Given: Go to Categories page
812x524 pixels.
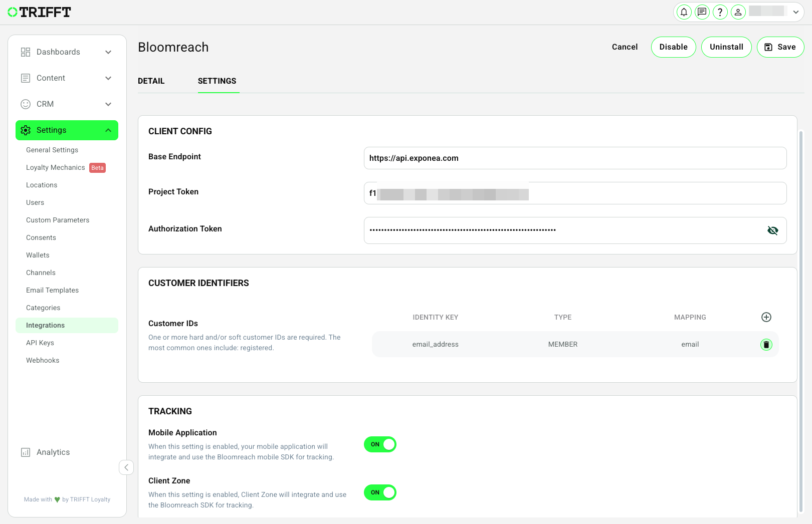Looking at the screenshot, I should [43, 308].
